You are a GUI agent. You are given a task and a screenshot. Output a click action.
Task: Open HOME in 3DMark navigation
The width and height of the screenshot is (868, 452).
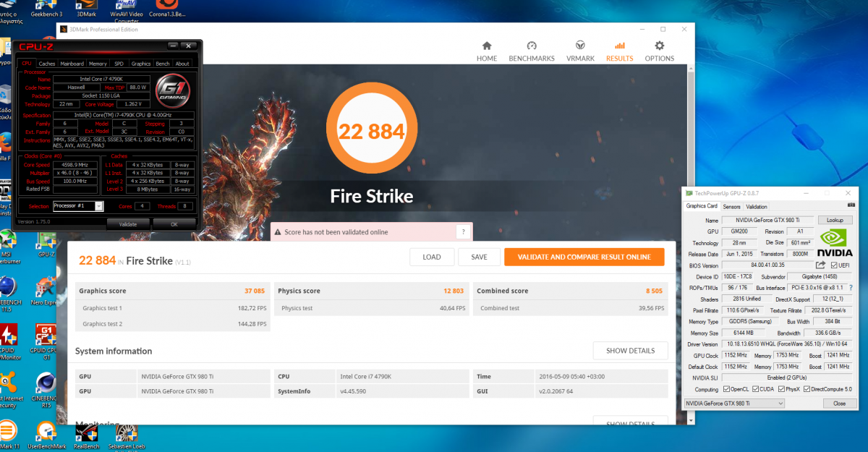[x=487, y=51]
